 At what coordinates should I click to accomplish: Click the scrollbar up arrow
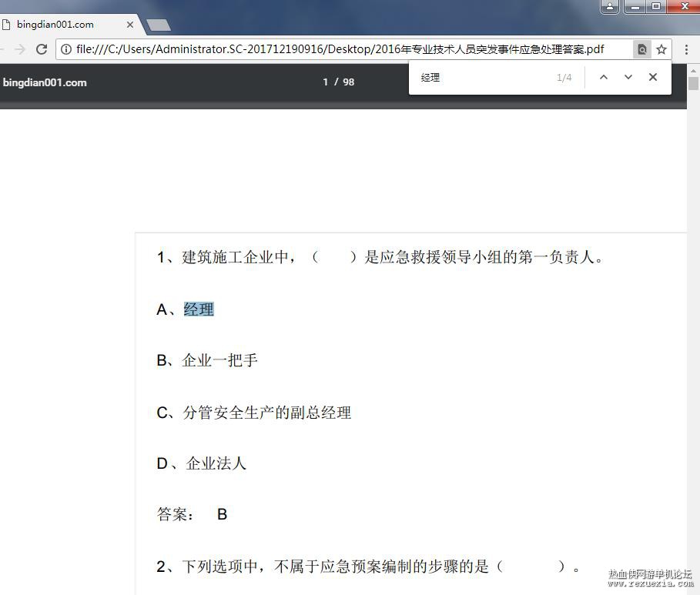click(x=693, y=71)
